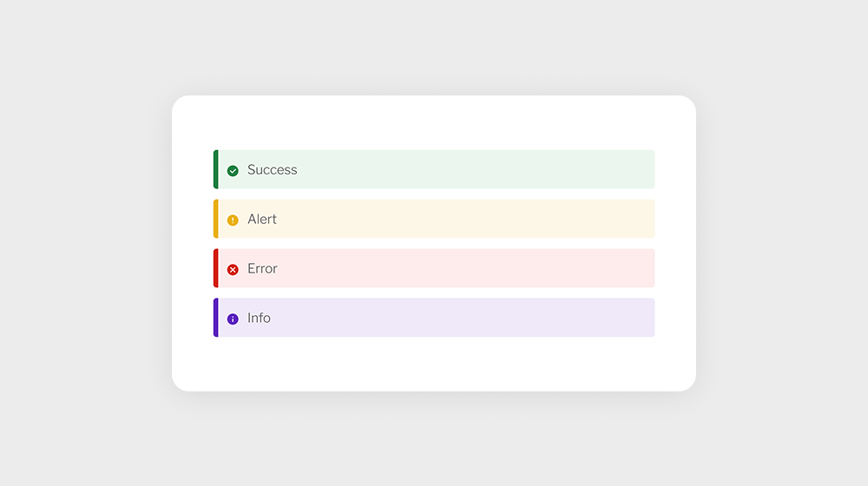Image resolution: width=868 pixels, height=486 pixels.
Task: Click the yellow exclamation Alert icon
Action: click(x=233, y=220)
